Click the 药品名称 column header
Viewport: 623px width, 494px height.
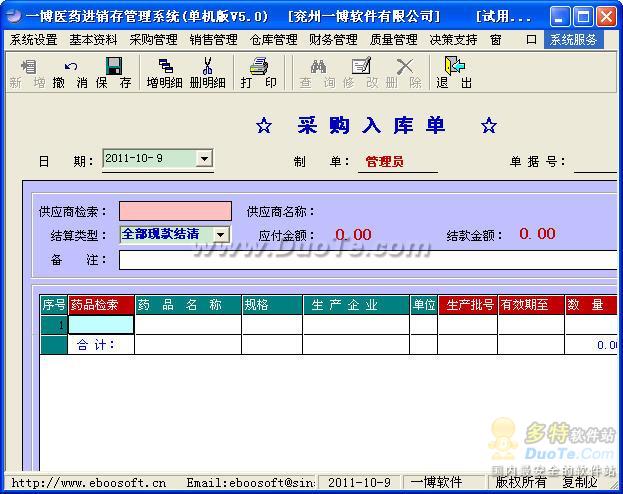(x=188, y=305)
